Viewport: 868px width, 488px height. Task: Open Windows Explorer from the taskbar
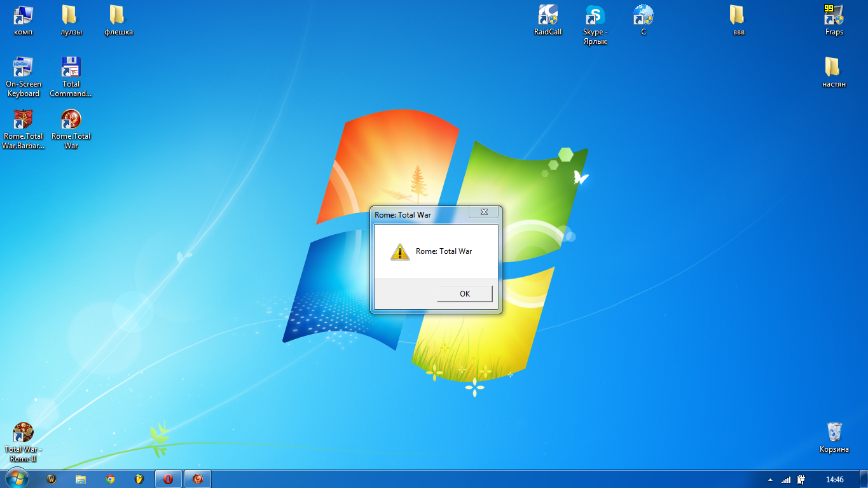point(81,479)
